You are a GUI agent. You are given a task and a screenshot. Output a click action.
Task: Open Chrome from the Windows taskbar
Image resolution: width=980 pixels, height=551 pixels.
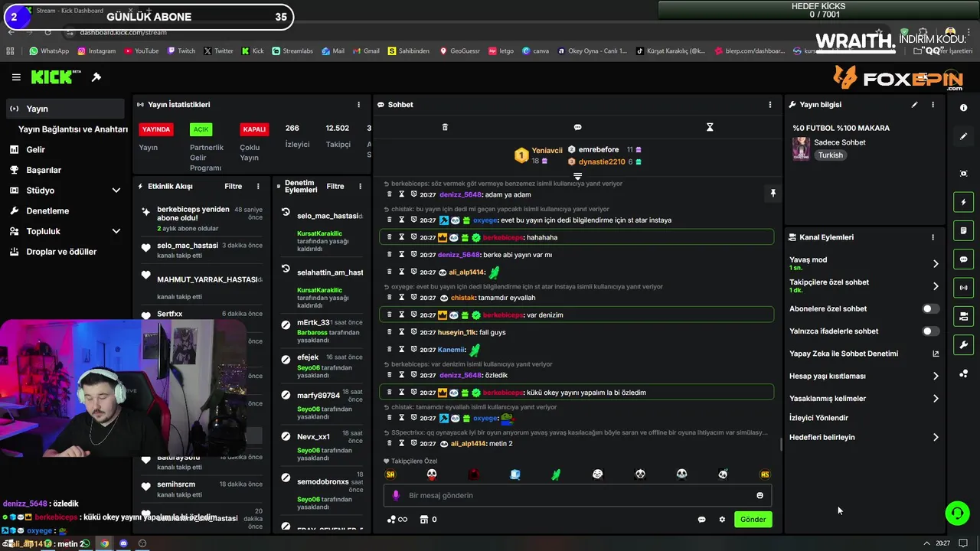coord(104,543)
